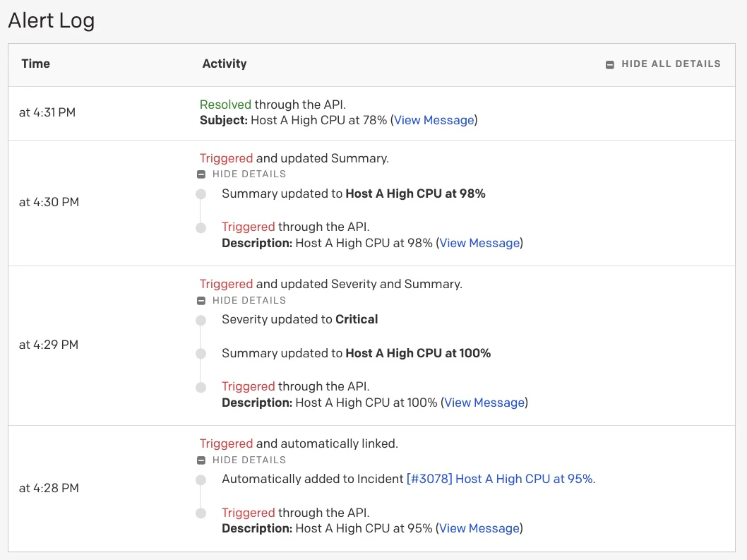This screenshot has height=560, width=747.
Task: Click the 'Alert Log' page title
Action: tap(52, 20)
